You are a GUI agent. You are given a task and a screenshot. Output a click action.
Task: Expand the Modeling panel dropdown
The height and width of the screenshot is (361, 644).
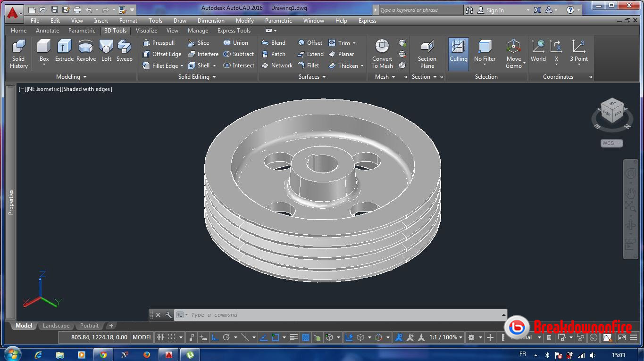tap(71, 77)
